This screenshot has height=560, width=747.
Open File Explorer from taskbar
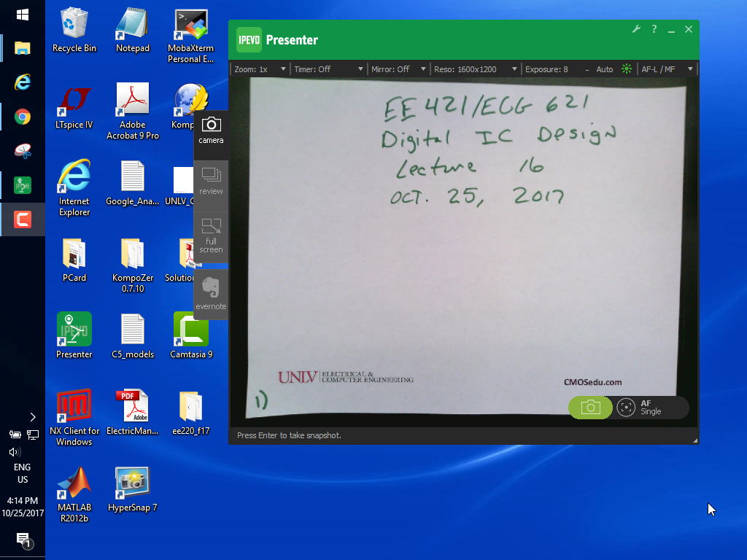click(23, 48)
